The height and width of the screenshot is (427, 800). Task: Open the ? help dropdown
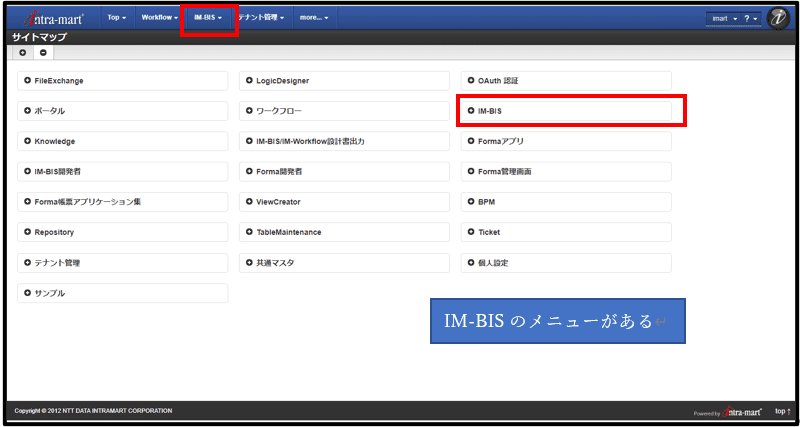(751, 18)
